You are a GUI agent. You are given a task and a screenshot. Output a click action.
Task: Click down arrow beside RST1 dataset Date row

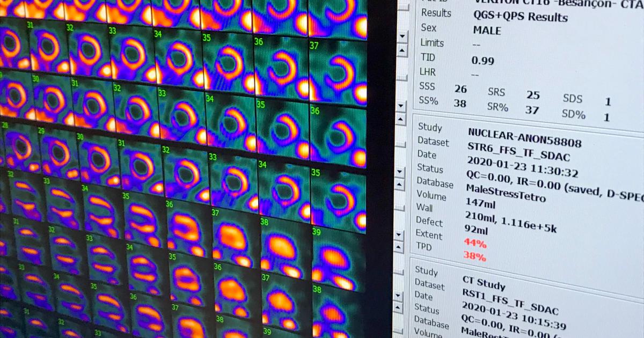pos(399,296)
